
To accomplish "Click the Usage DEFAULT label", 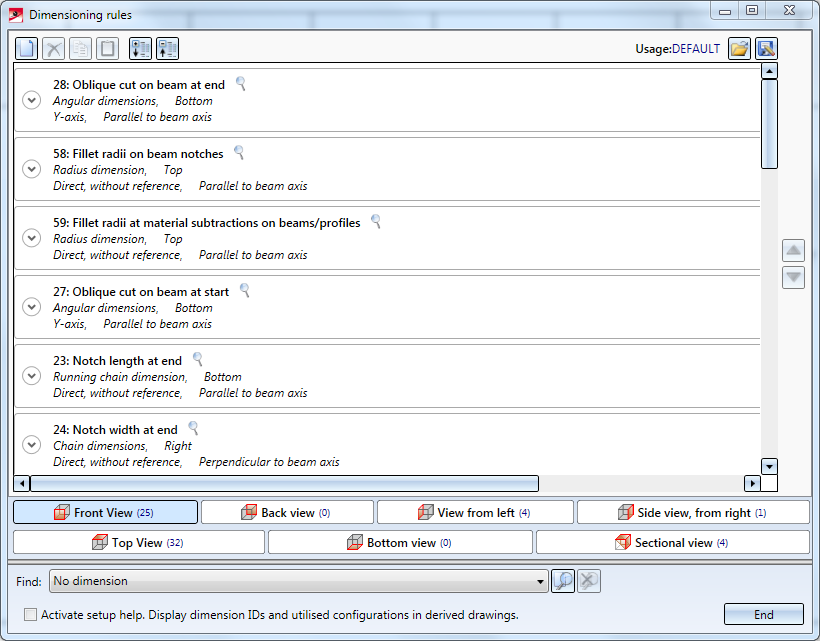I will (x=677, y=49).
